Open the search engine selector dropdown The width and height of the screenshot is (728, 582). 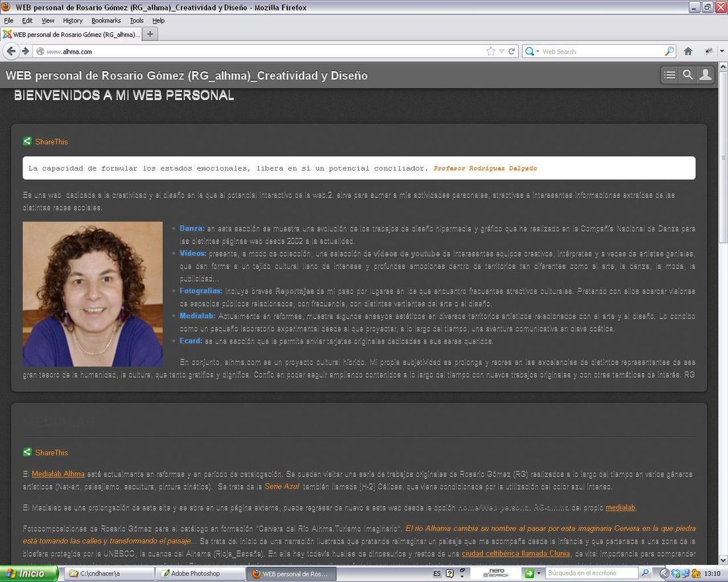(x=531, y=52)
